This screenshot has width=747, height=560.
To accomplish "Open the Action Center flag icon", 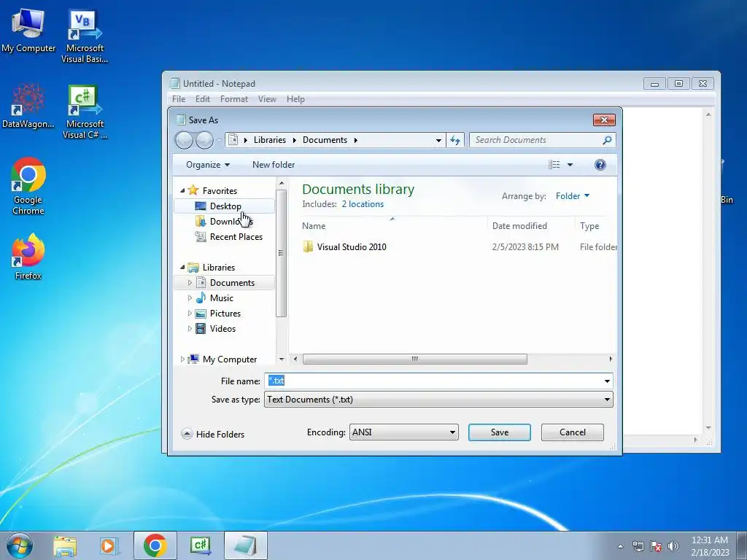I will pos(656,546).
